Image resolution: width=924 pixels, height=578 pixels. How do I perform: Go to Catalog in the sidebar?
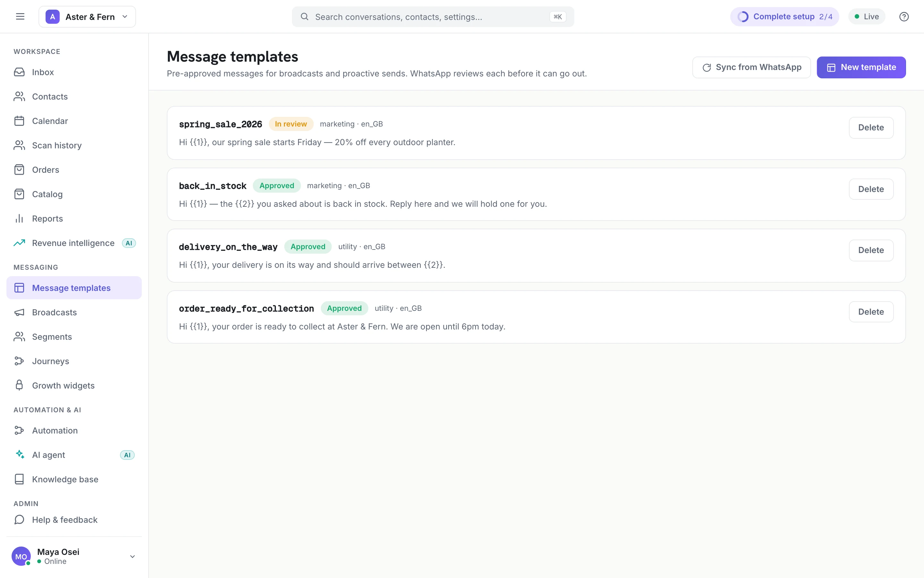[74, 194]
